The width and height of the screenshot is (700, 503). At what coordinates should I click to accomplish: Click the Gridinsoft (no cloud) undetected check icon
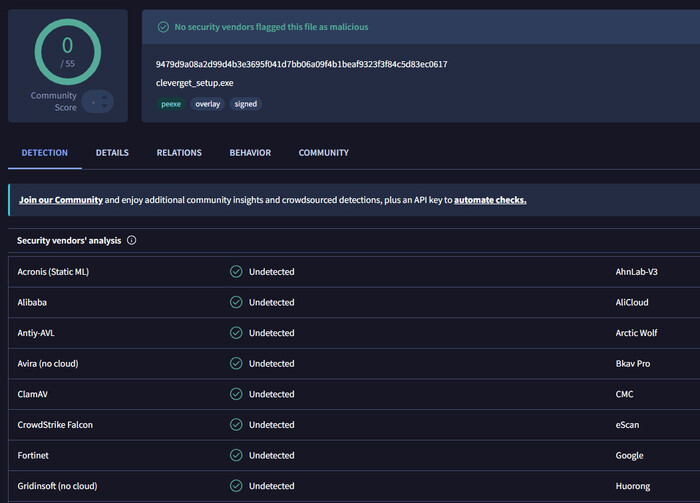(236, 486)
